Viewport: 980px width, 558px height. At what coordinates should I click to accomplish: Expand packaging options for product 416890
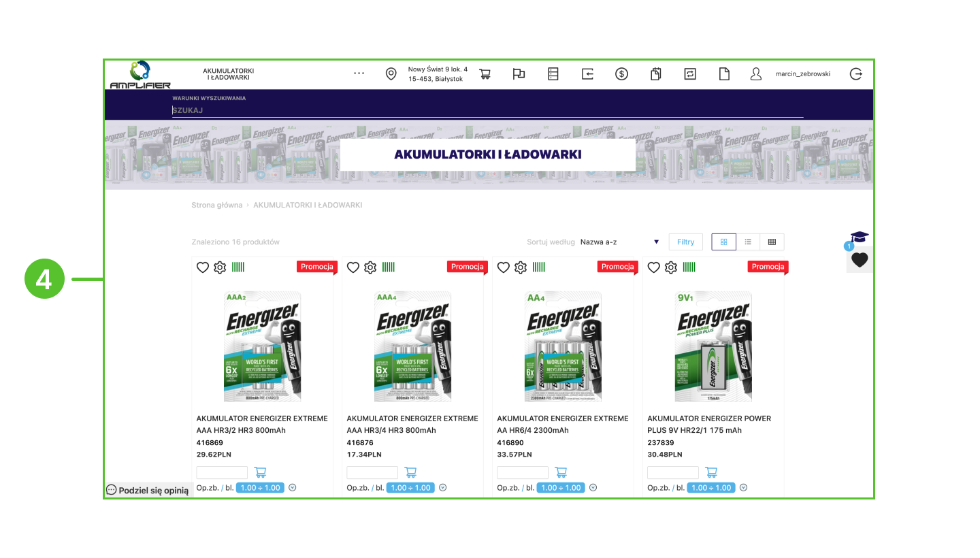[593, 487]
